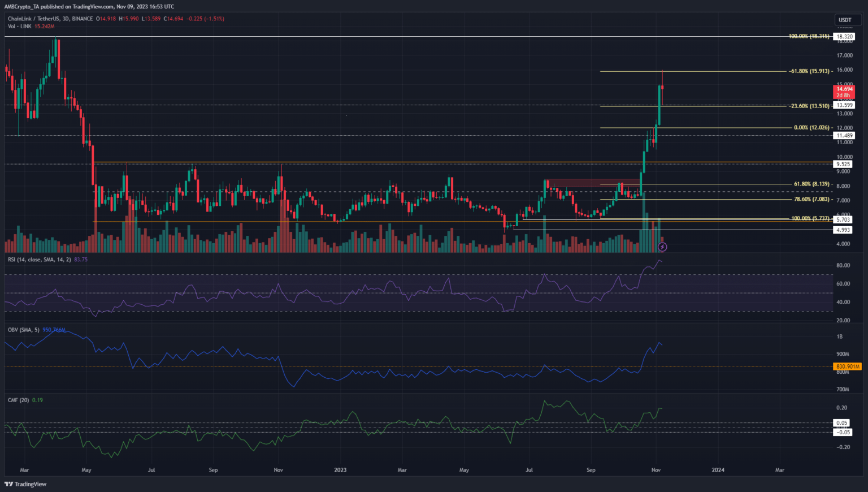Click the CMF (20) indicator legend

pos(18,400)
